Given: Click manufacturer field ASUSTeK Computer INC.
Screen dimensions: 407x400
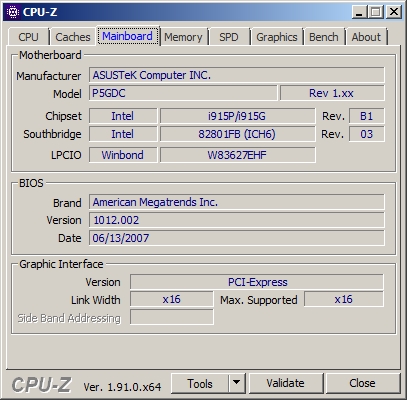Looking at the screenshot, I should [237, 75].
